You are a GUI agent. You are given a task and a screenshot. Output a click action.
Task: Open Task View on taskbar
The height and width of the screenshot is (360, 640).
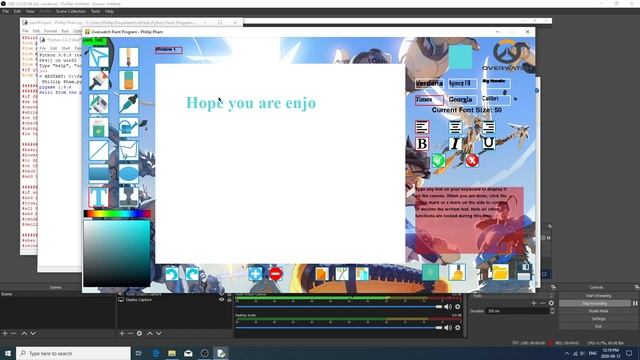pos(139,353)
